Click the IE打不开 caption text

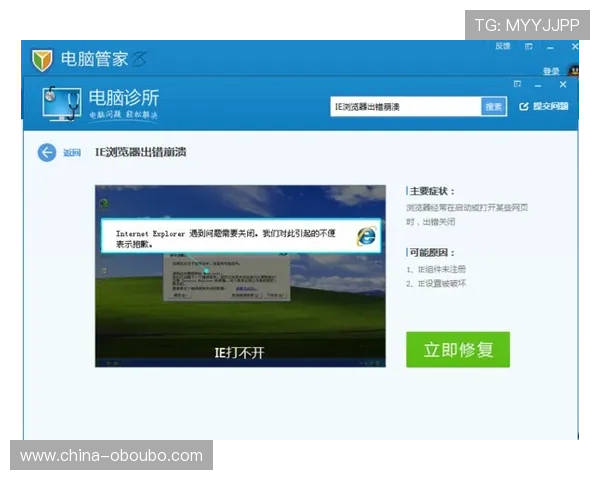pyautogui.click(x=239, y=353)
